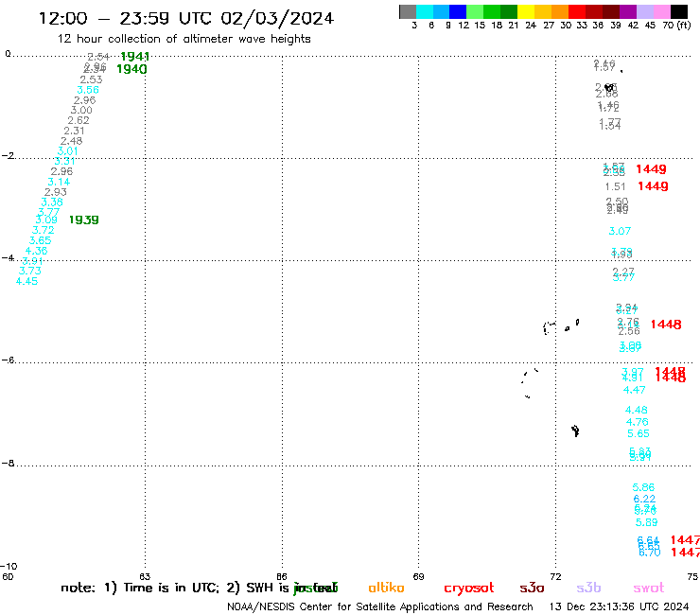The height and width of the screenshot is (615, 700).
Task: Click the 5.65 wave height value
Action: click(639, 434)
